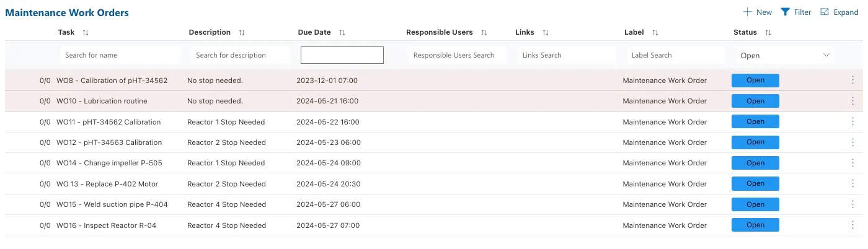
Task: Sort by Description column arrows
Action: click(242, 32)
